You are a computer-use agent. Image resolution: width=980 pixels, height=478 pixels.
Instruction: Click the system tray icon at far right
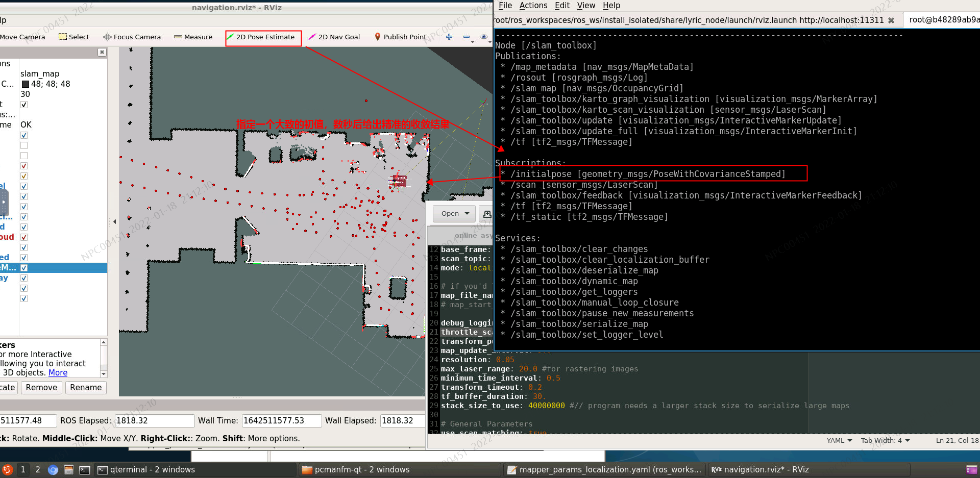pos(972,469)
